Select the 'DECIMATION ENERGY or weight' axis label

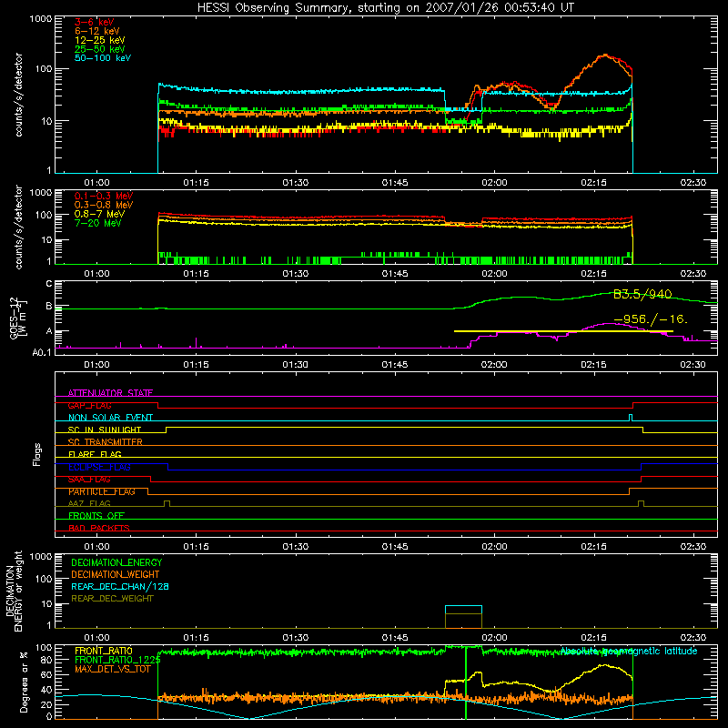click(14, 591)
